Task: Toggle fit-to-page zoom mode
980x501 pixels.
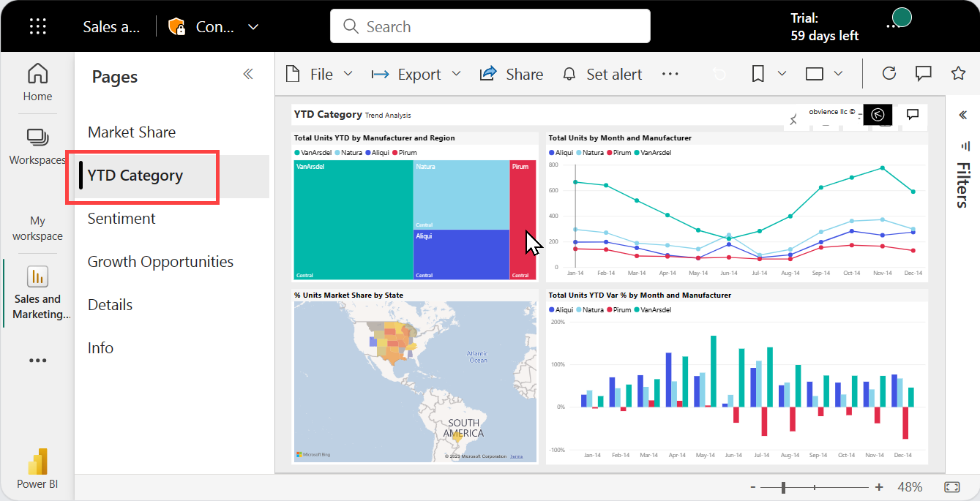Action: (952, 486)
